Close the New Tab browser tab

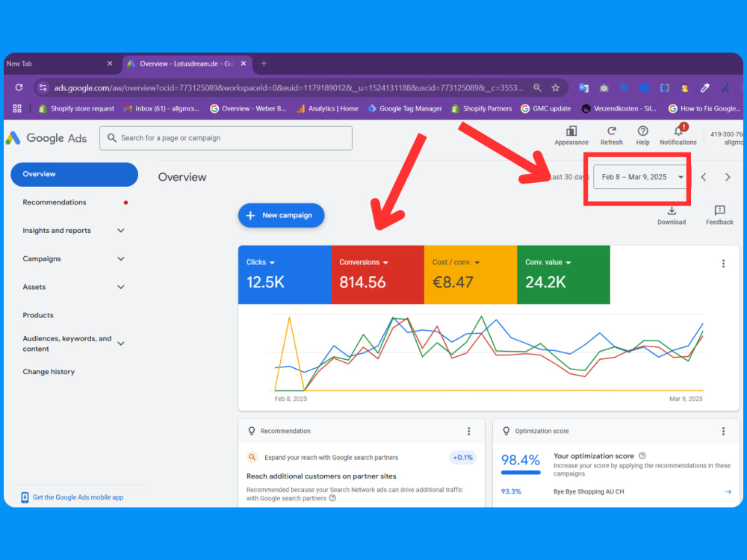110,63
